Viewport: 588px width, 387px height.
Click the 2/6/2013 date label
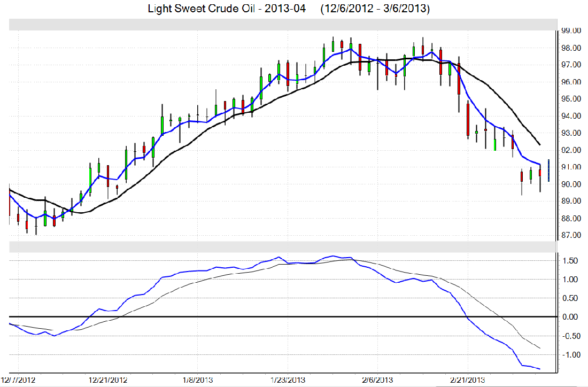pyautogui.click(x=377, y=380)
